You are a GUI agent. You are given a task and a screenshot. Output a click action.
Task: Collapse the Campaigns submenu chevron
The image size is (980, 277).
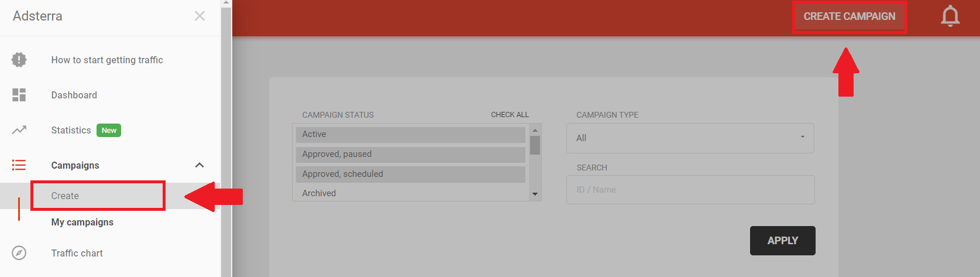(200, 165)
